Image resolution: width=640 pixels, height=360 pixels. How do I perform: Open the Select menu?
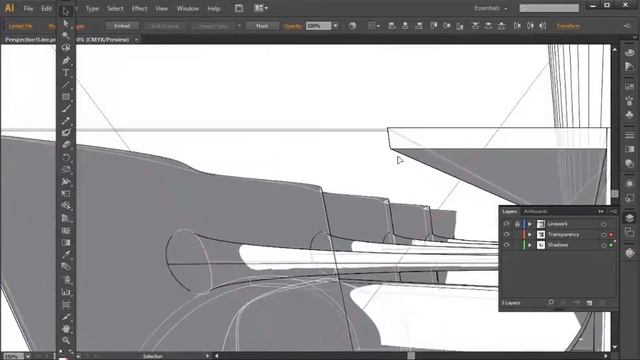(x=115, y=8)
